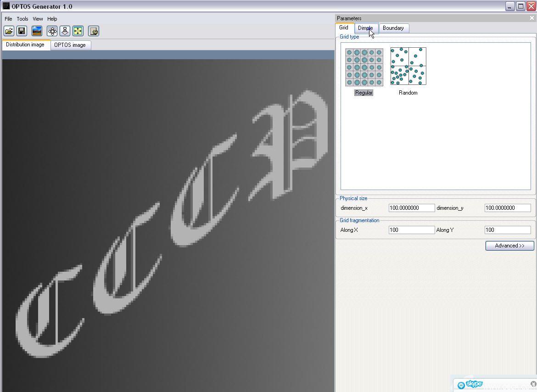Switch to the OPTOS image tab
The image size is (537, 392).
pos(70,45)
